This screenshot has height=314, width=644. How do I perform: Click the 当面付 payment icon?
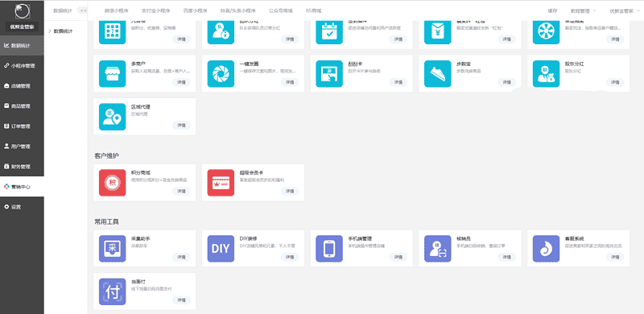[x=112, y=291]
